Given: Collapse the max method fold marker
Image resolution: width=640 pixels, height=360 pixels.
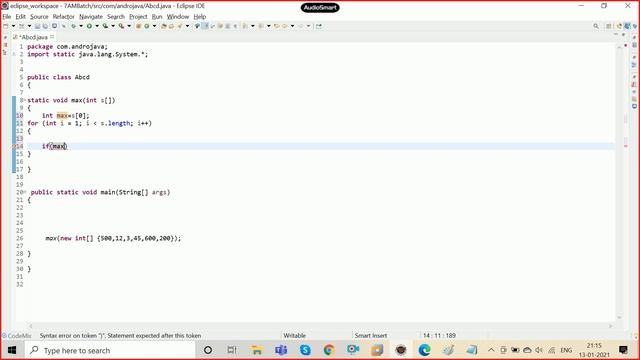Looking at the screenshot, I should pos(25,100).
